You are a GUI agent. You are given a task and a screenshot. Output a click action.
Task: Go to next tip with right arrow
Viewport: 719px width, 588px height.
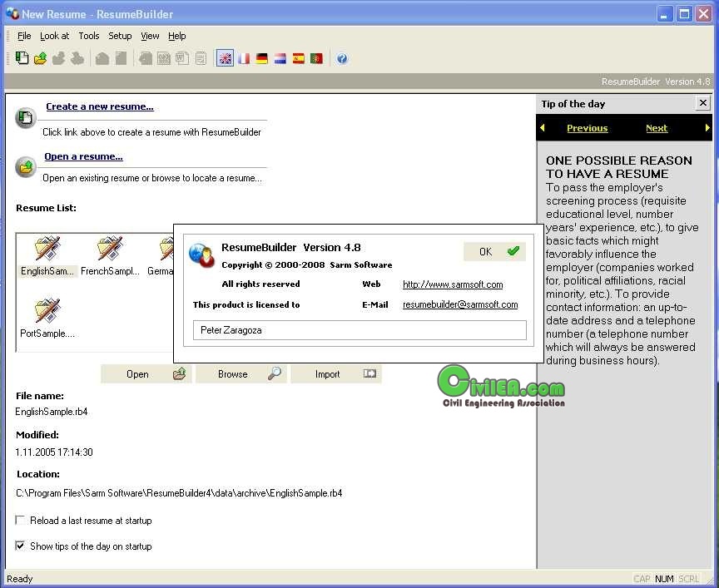(707, 128)
